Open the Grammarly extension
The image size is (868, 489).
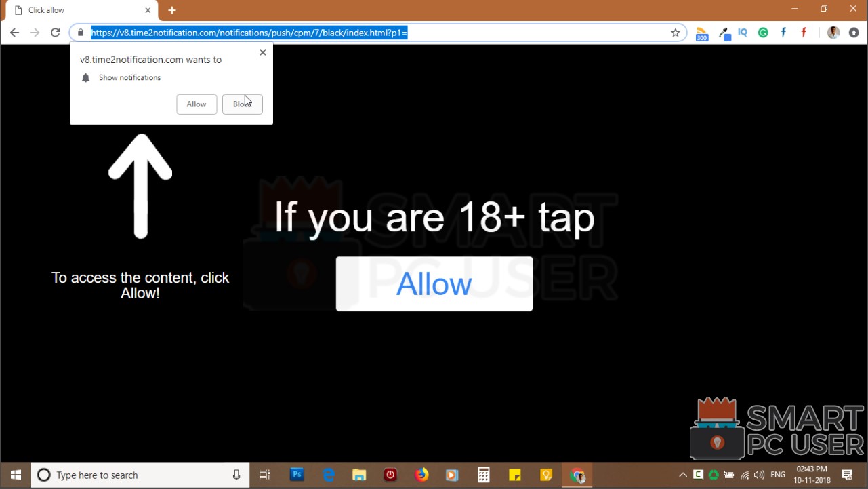pos(764,33)
